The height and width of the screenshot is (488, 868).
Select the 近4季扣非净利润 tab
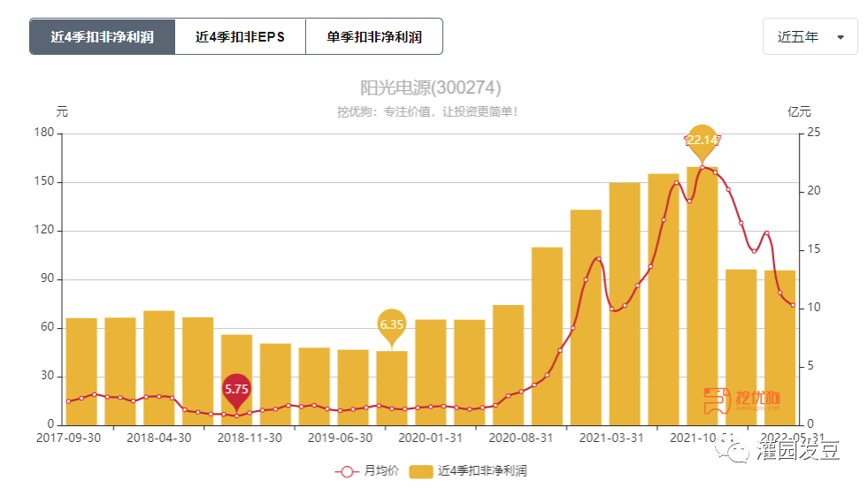click(103, 36)
